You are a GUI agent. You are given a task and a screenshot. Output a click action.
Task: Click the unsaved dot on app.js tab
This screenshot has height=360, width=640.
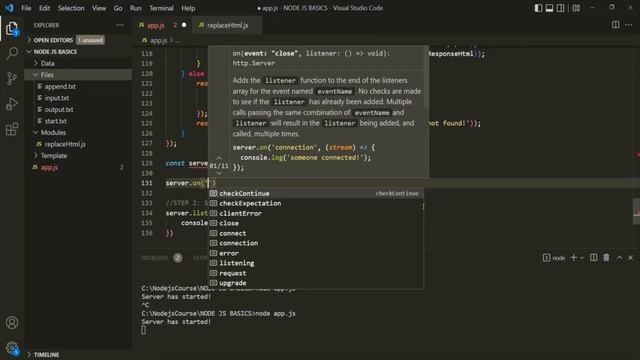(x=184, y=25)
